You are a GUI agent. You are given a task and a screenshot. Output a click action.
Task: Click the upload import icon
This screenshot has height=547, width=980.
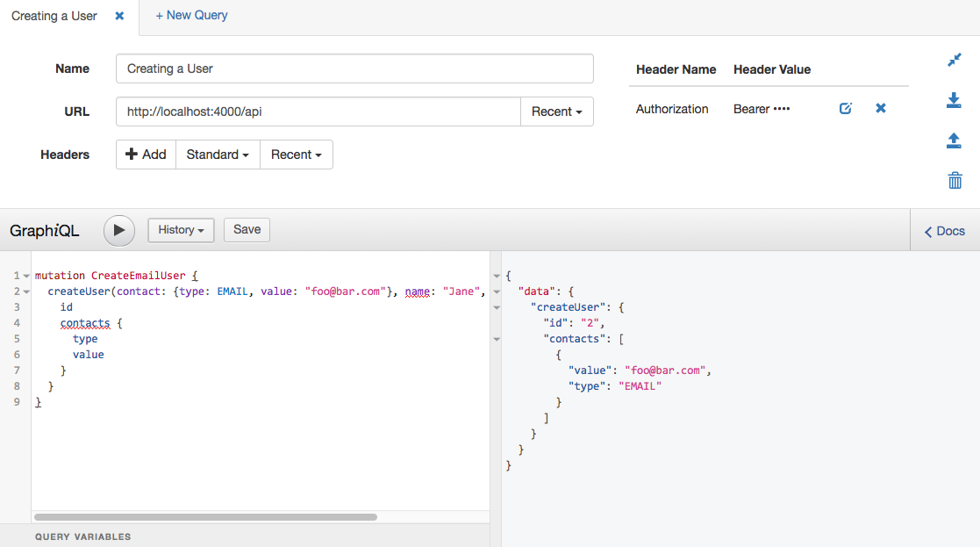(x=955, y=140)
